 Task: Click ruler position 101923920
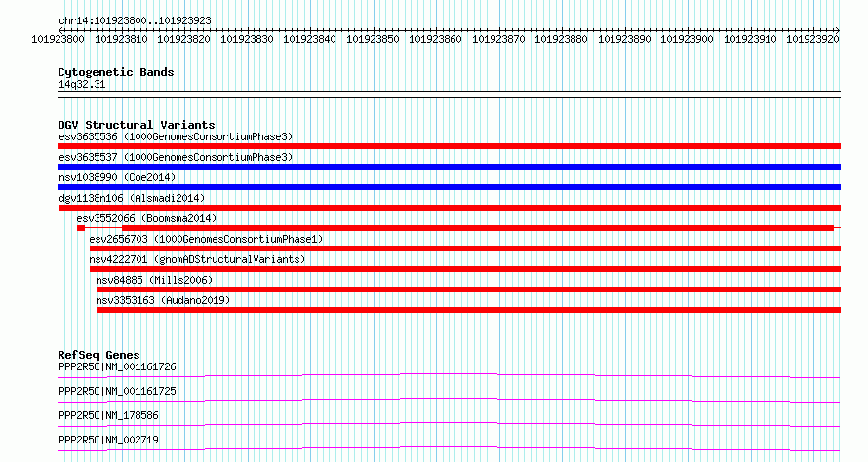812,39
